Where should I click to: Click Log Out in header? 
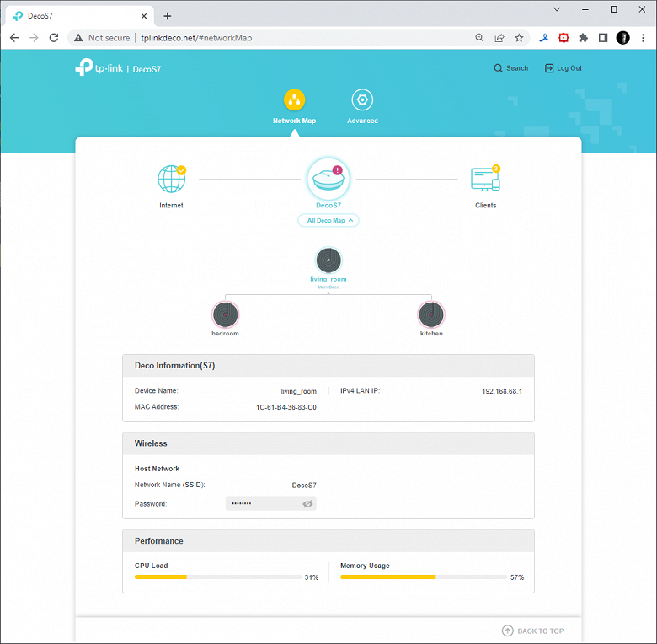pos(564,68)
